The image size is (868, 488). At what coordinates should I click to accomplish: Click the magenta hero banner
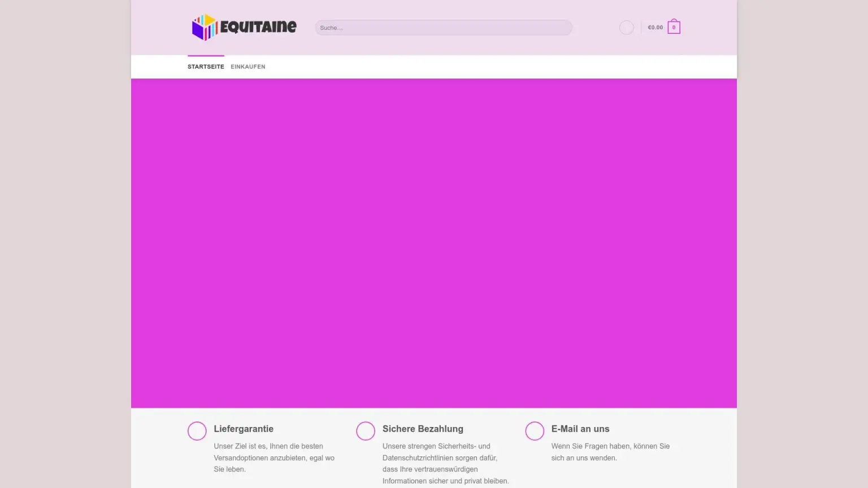coord(433,243)
